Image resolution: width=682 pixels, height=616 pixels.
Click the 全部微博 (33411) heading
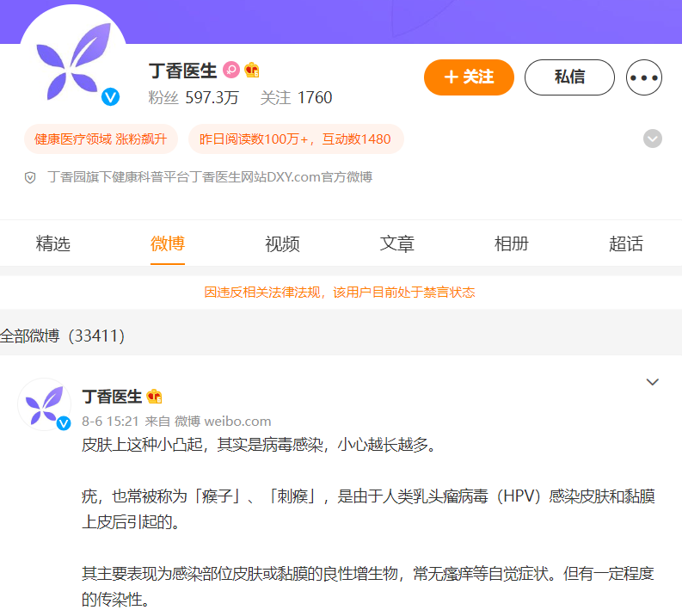[x=62, y=336]
